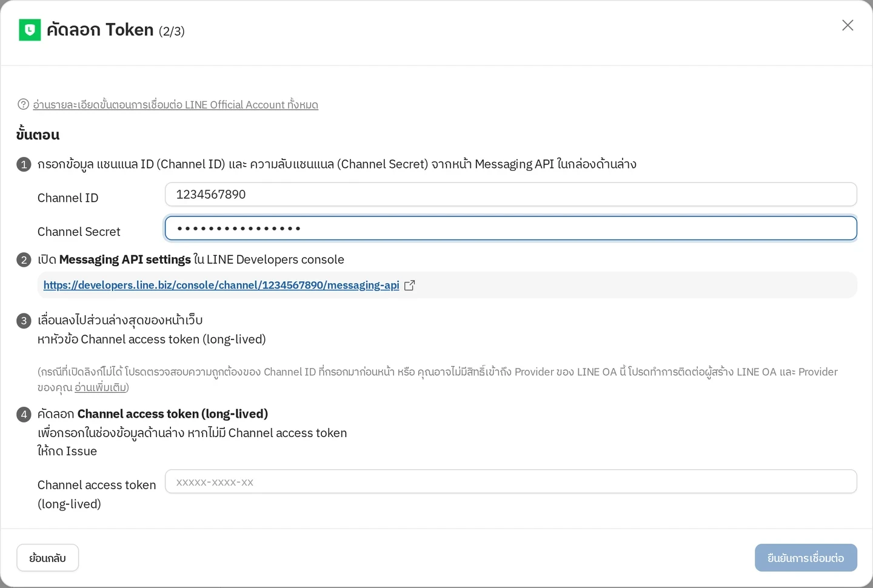Viewport: 873px width, 588px height.
Task: Click the green LINE shield logo icon
Action: (30, 30)
